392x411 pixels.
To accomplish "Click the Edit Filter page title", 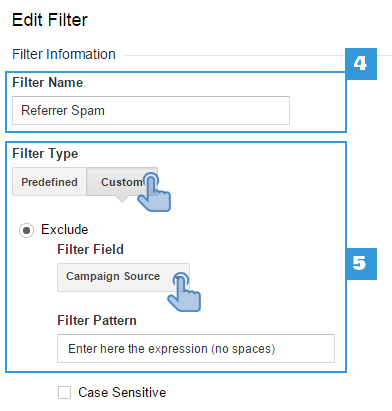I will 50,20.
